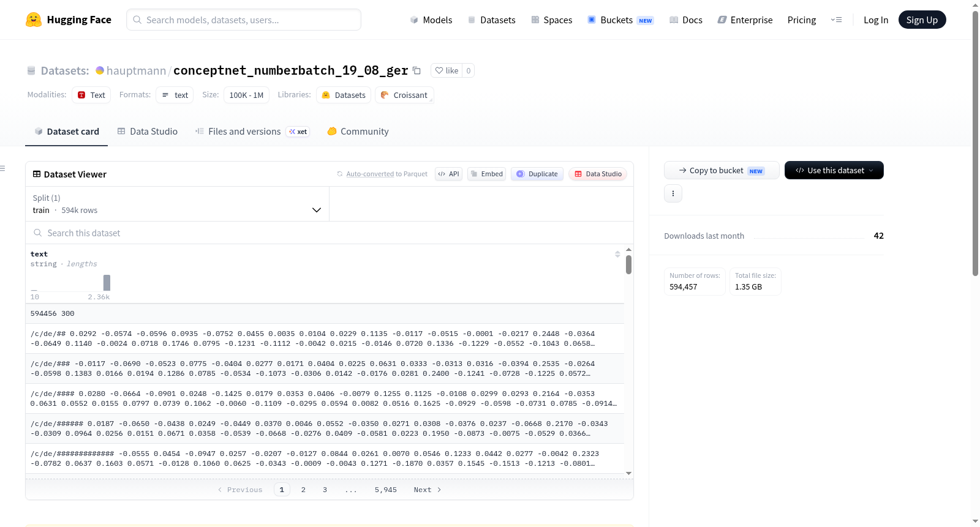
Task: Click the text lengths histogram bar
Action: click(x=107, y=283)
